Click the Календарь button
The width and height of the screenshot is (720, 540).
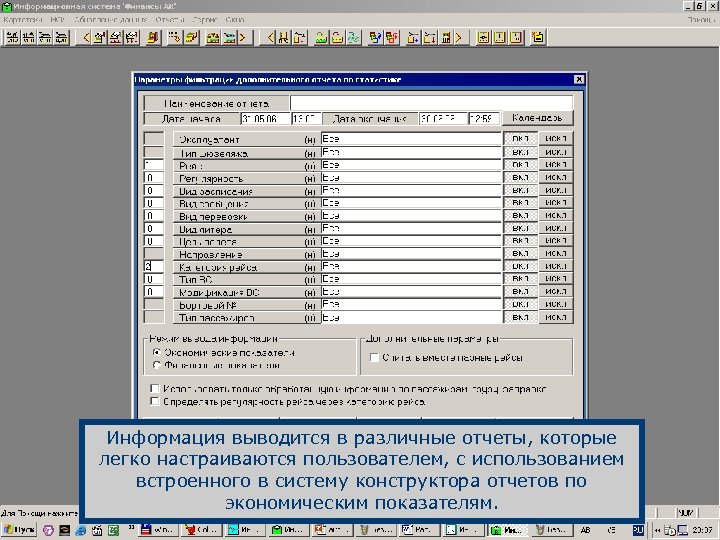tap(537, 118)
